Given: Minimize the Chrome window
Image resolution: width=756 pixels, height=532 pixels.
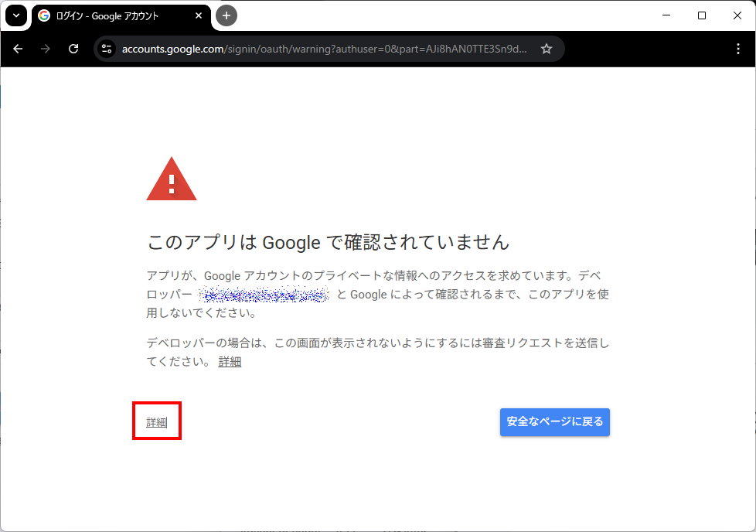Looking at the screenshot, I should (x=666, y=15).
